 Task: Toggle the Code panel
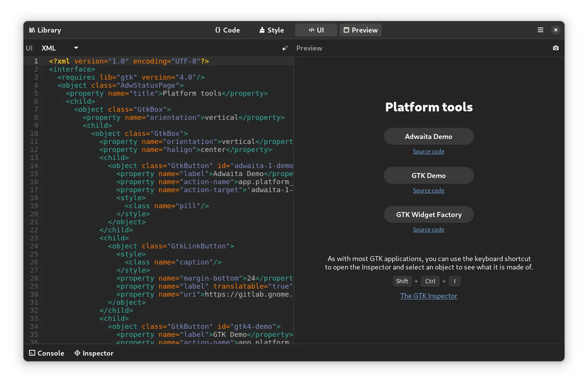click(227, 30)
